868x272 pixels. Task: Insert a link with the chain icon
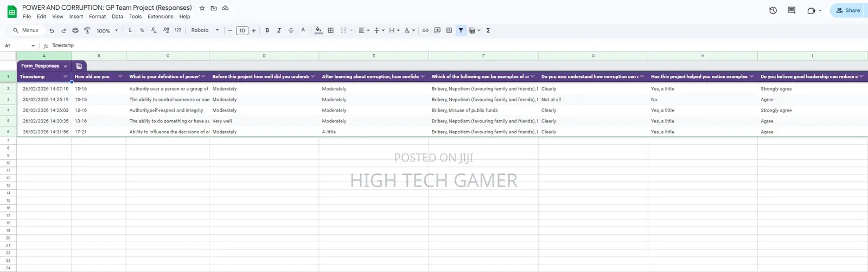[x=425, y=30]
